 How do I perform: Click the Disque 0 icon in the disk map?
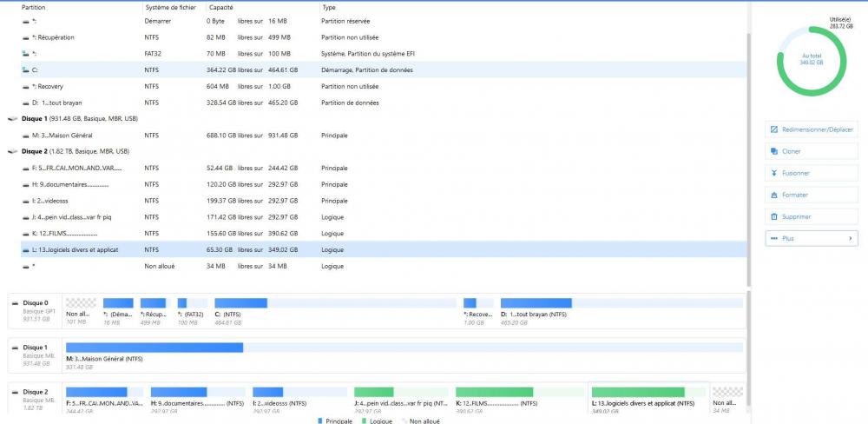click(15, 303)
